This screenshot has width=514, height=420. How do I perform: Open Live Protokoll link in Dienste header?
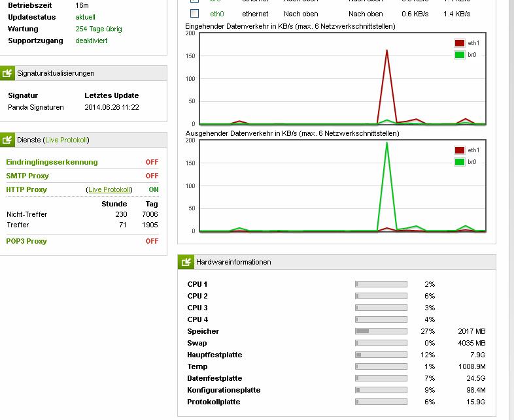point(66,140)
